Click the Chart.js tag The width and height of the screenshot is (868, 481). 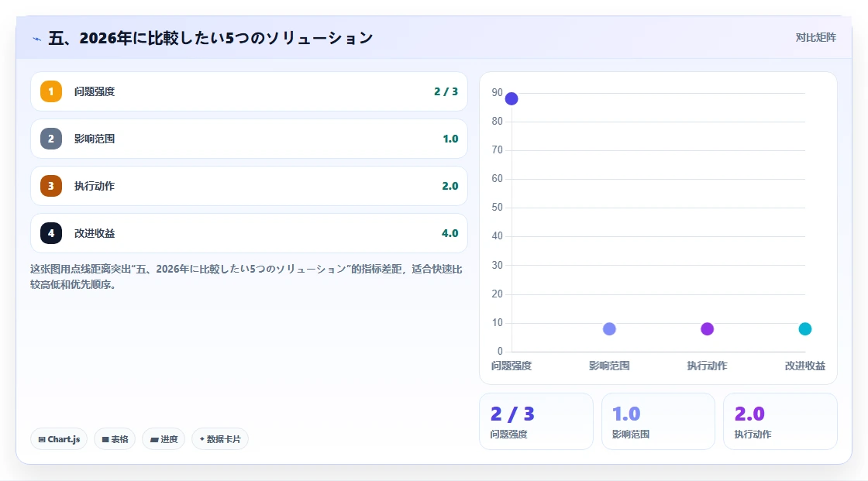[59, 439]
